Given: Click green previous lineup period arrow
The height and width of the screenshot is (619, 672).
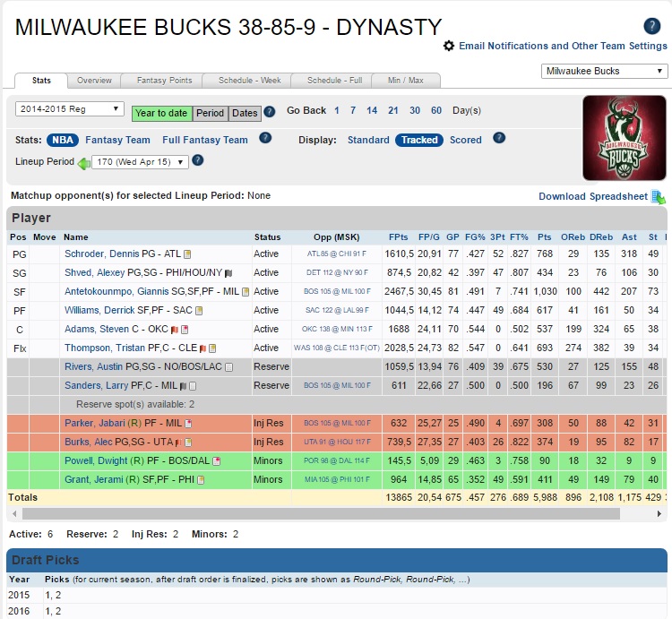Looking at the screenshot, I should click(83, 163).
